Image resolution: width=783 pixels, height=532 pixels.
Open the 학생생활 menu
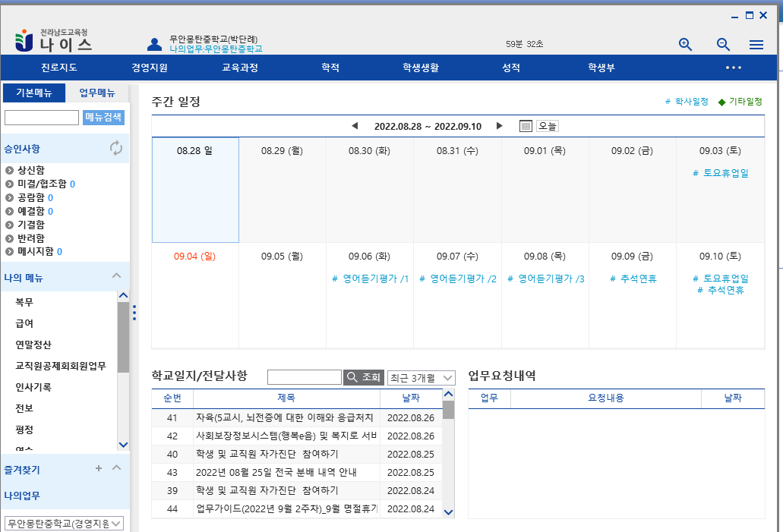421,68
